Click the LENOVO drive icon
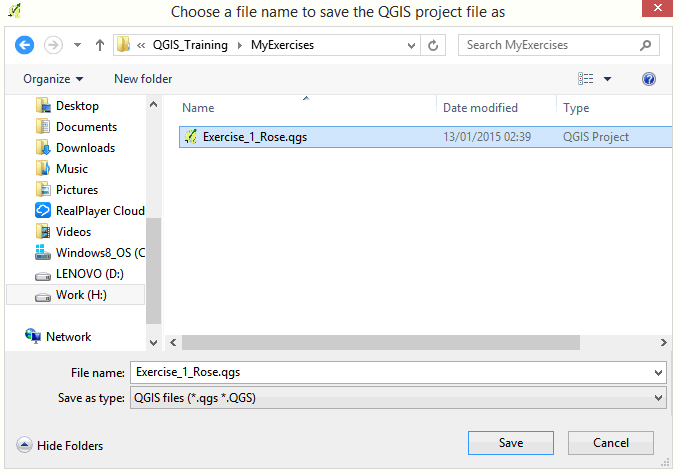This screenshot has height=473, width=679. 42,275
